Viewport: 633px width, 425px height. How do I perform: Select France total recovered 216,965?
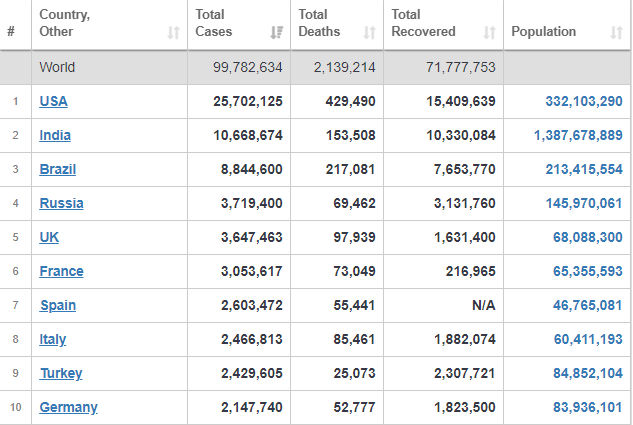tap(470, 271)
